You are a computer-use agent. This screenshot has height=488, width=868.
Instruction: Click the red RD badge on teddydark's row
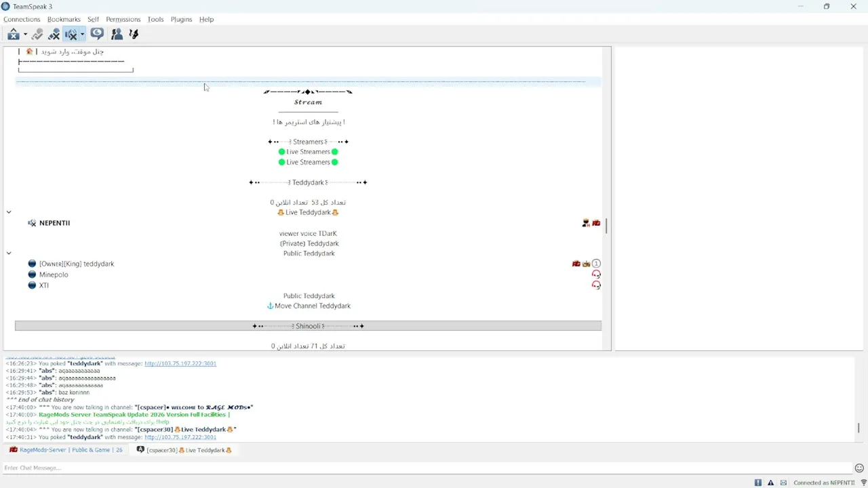(576, 264)
